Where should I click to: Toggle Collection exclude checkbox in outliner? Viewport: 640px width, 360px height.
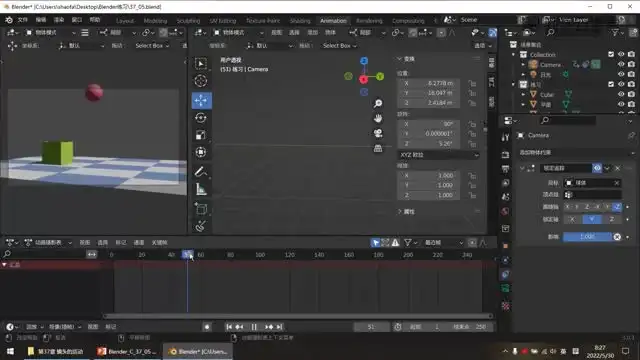tap(611, 54)
